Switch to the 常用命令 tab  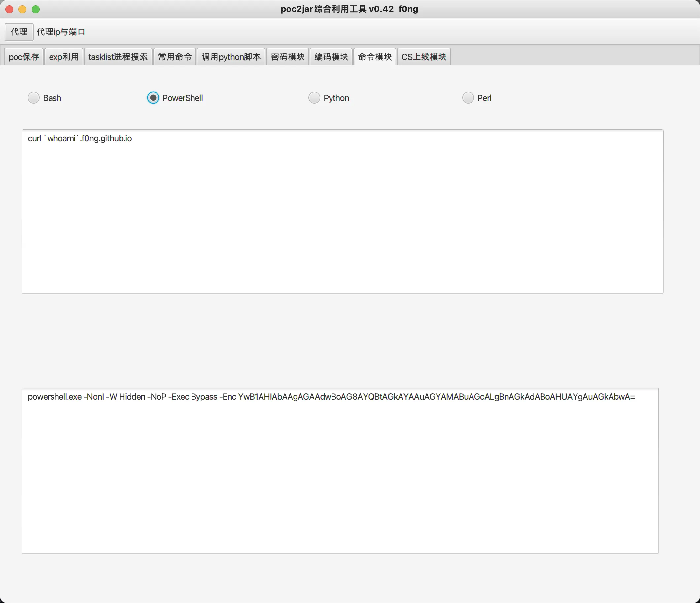175,57
